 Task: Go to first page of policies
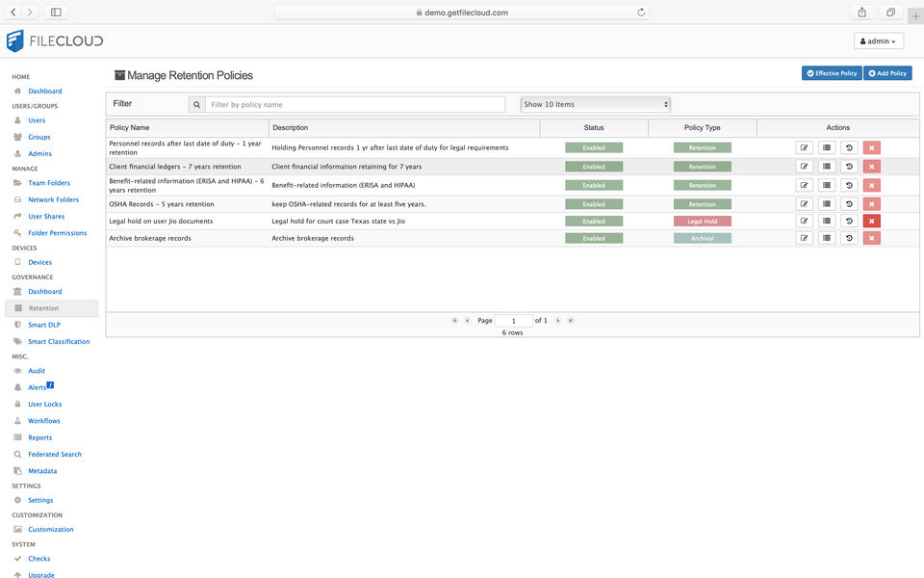(x=454, y=321)
